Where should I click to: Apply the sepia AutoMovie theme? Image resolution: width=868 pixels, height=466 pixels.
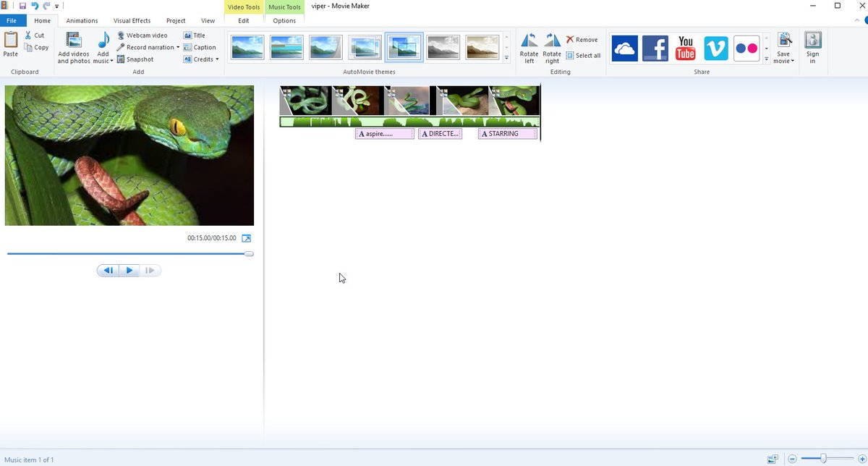tap(482, 47)
